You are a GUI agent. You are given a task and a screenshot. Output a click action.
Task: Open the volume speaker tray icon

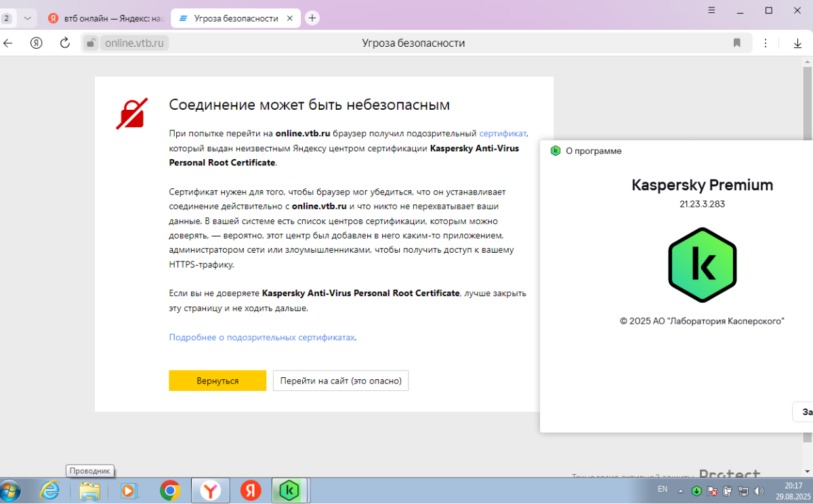tap(759, 491)
